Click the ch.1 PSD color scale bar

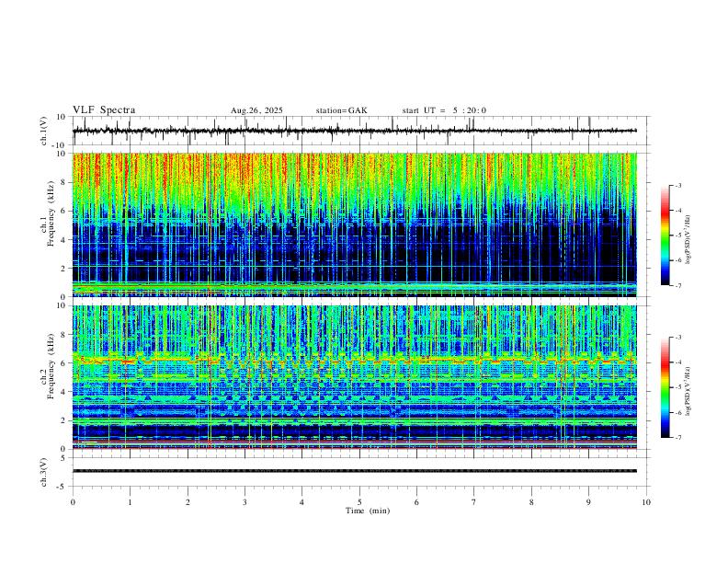point(665,236)
